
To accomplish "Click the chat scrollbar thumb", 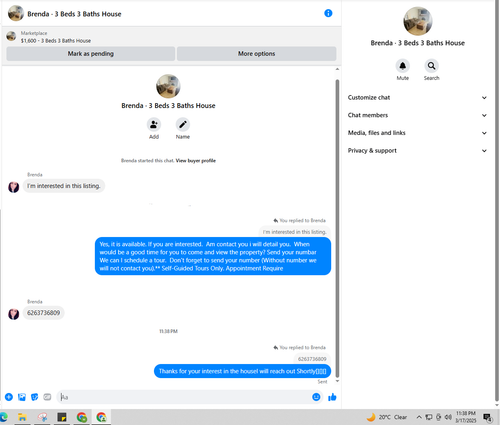I will pyautogui.click(x=337, y=228).
